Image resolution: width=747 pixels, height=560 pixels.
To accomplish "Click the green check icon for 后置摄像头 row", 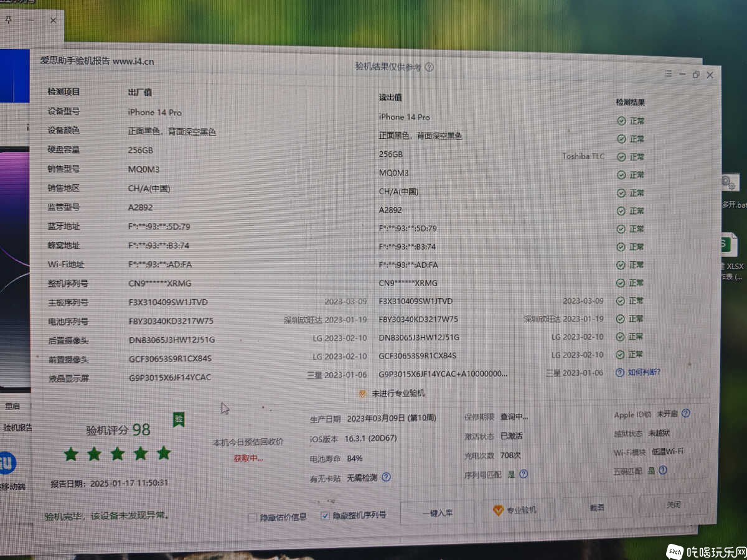I will pos(621,337).
